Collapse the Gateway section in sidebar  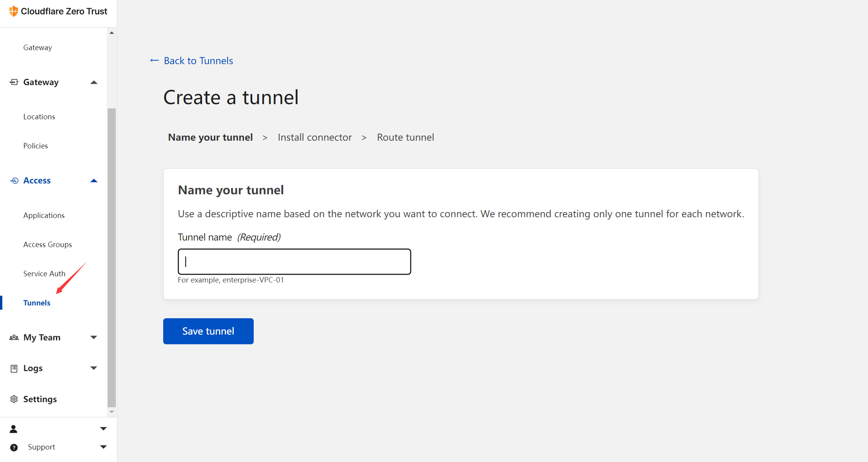[94, 82]
